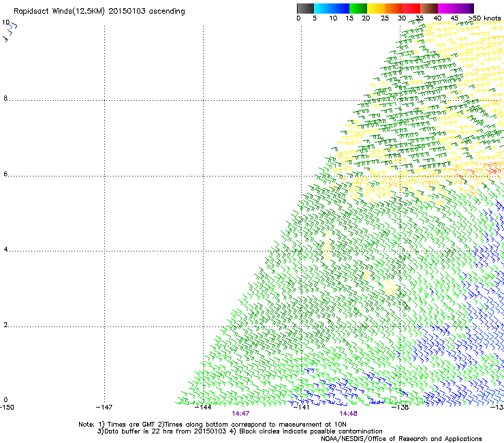Click the '45' label under the color legend
Screen dimensions: 504x443
click(454, 18)
